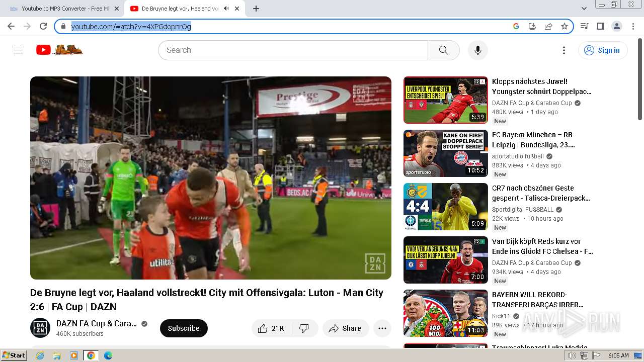
Task: Open DAZN FA Cup & Cara... channel name
Action: tap(97, 323)
